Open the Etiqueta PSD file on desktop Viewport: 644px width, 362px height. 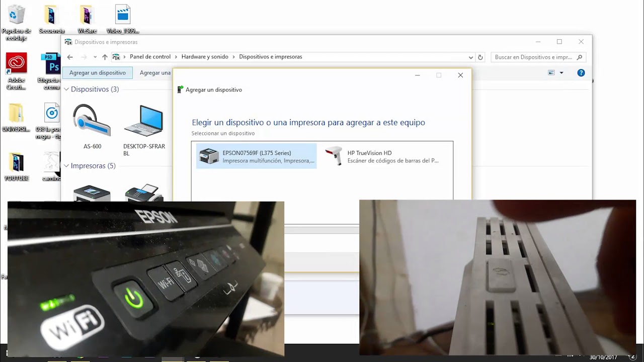pyautogui.click(x=51, y=71)
